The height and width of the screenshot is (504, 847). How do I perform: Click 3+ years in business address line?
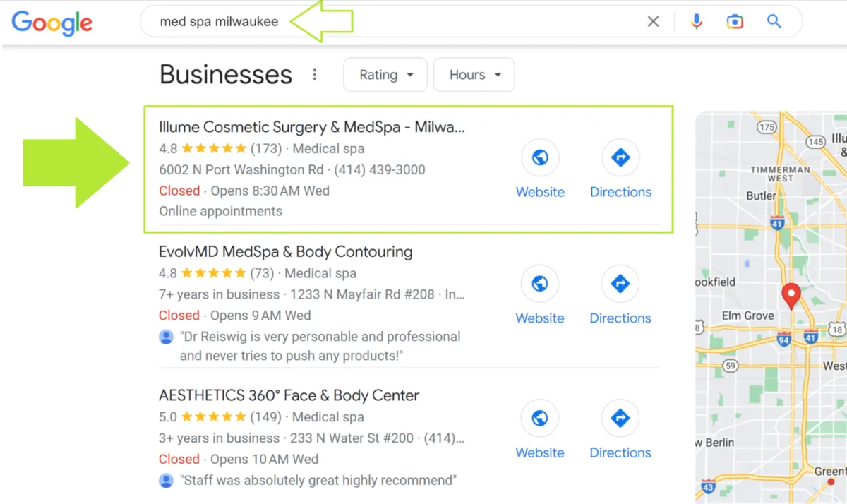click(312, 438)
